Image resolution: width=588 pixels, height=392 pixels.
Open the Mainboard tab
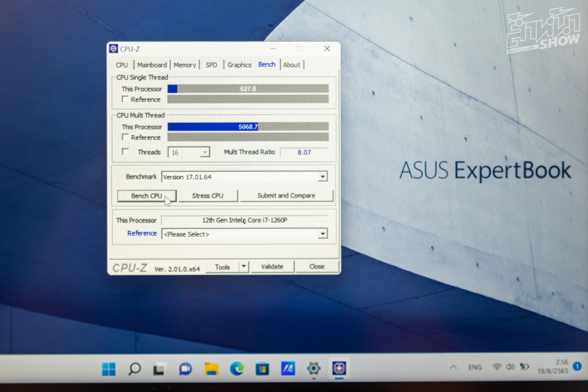152,65
